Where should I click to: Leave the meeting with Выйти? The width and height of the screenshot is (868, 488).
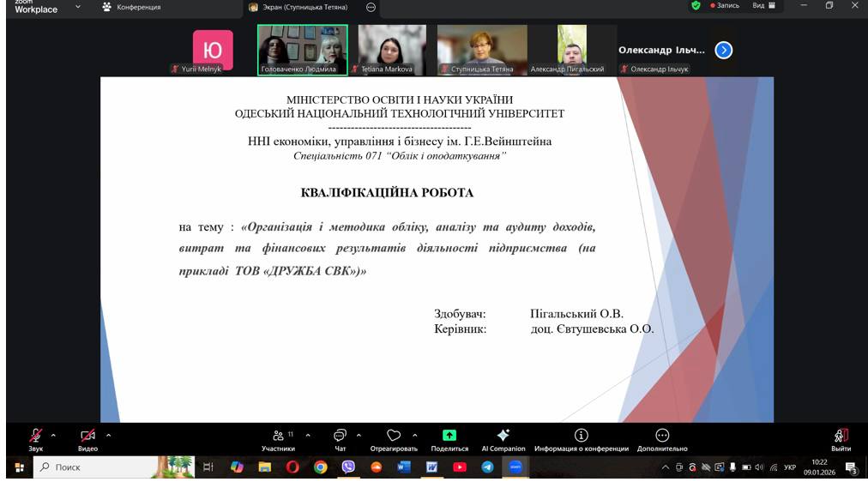(841, 439)
